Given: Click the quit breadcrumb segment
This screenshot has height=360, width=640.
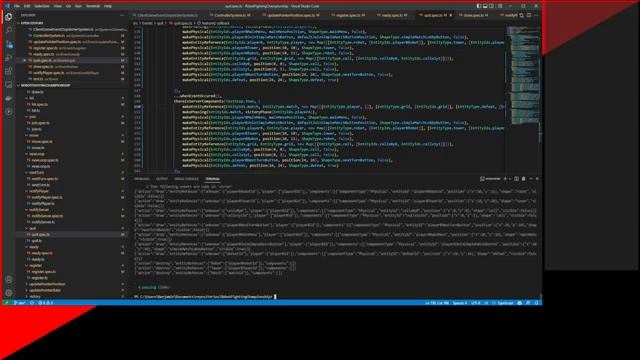Looking at the screenshot, I should (160, 23).
